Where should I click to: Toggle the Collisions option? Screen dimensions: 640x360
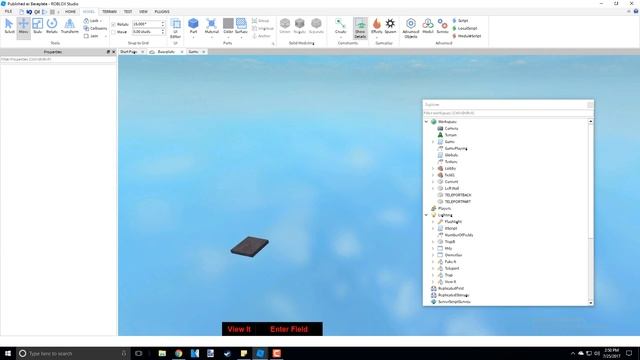95,28
